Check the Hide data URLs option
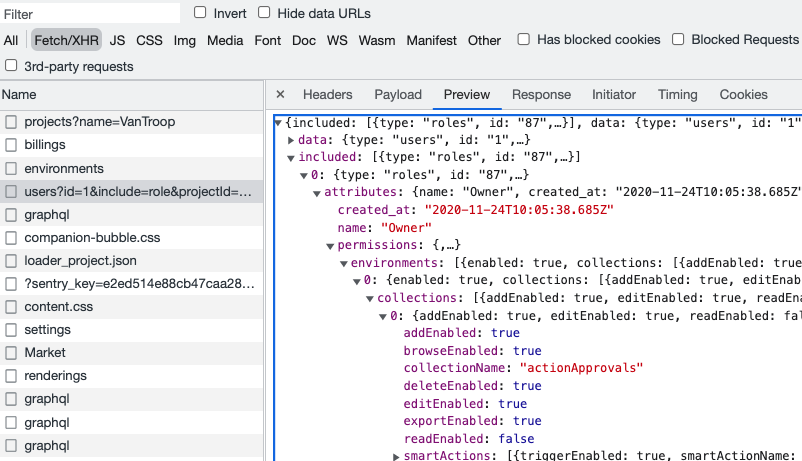Viewport: 802px width, 461px height. (264, 13)
